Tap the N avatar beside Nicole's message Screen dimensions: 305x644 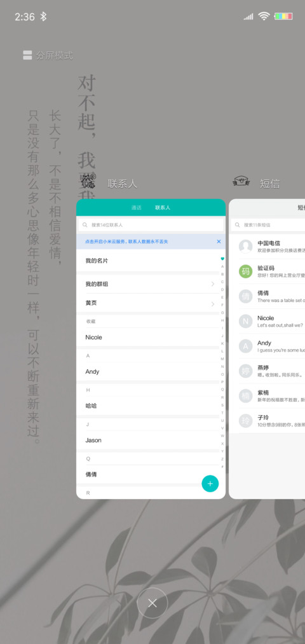tap(245, 321)
